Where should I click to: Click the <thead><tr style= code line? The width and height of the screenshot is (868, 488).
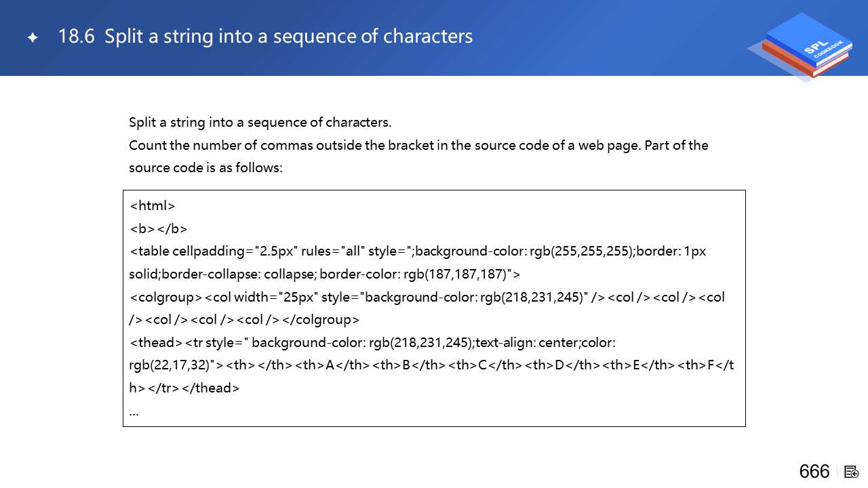[x=372, y=343]
